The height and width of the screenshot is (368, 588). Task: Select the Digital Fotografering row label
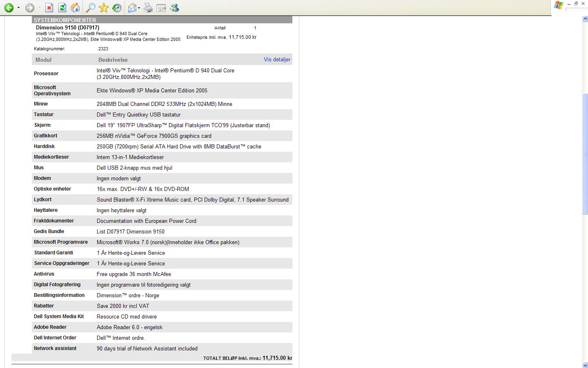point(57,285)
